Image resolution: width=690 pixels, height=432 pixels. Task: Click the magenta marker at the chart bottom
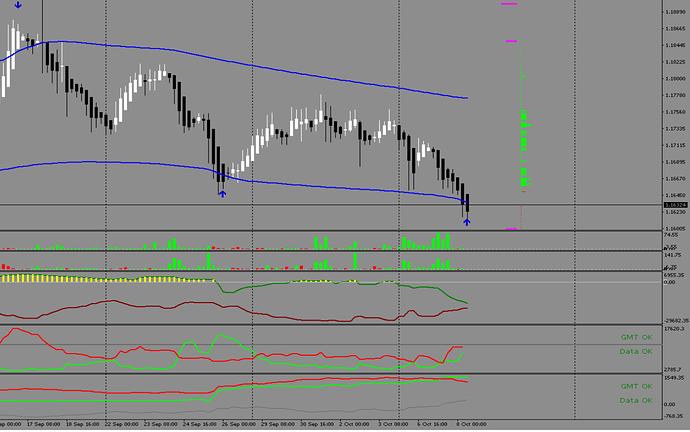511,229
